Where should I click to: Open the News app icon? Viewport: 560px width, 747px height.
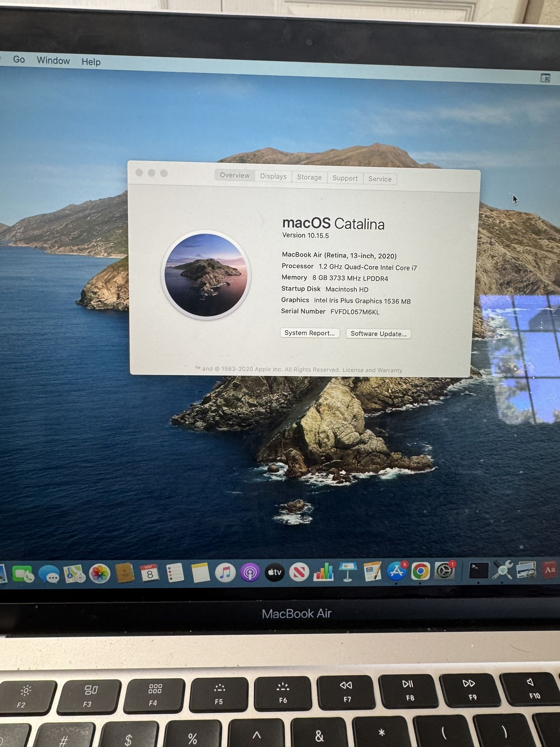coord(299,572)
